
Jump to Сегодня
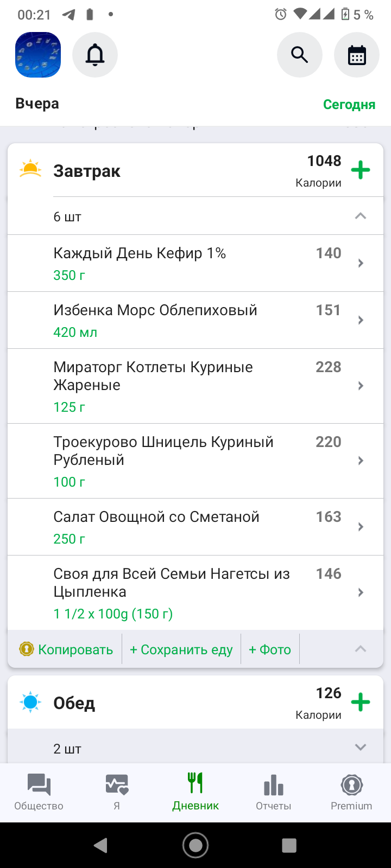click(x=349, y=105)
